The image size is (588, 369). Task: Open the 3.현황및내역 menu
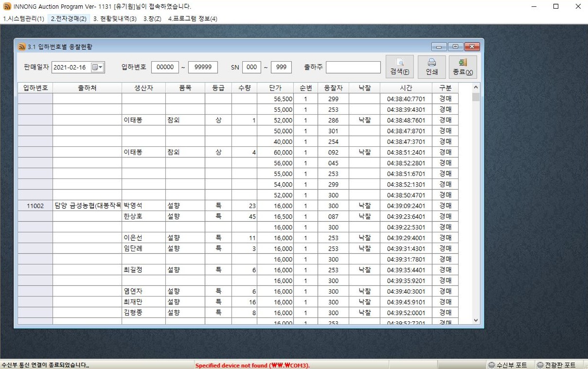[115, 19]
